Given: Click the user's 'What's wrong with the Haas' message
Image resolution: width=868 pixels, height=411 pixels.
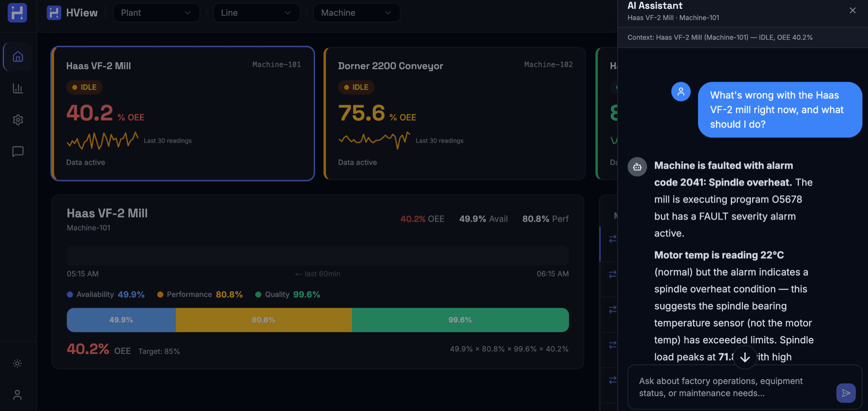Looking at the screenshot, I should pos(780,110).
